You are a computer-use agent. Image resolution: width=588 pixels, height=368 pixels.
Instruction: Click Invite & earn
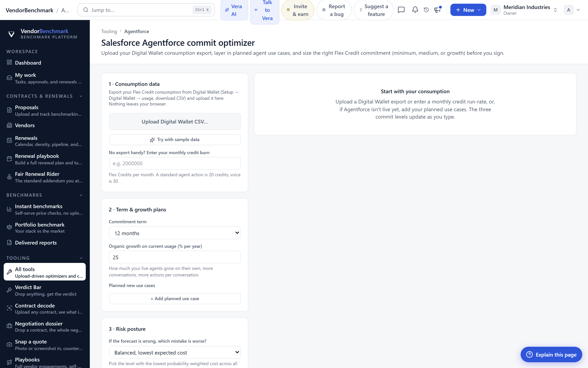coord(298,10)
